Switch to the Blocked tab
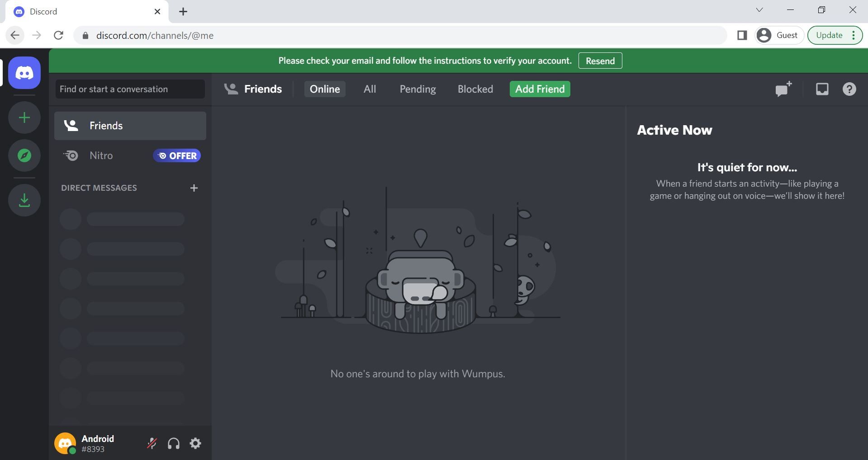The height and width of the screenshot is (460, 868). [475, 89]
